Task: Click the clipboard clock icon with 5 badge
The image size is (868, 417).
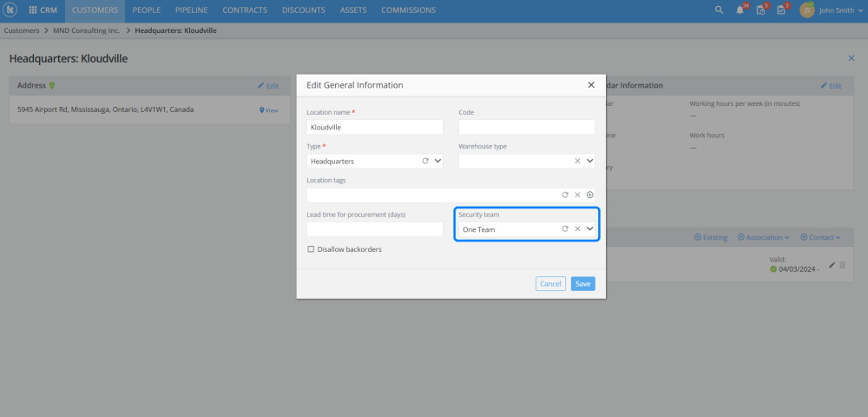Action: point(761,10)
